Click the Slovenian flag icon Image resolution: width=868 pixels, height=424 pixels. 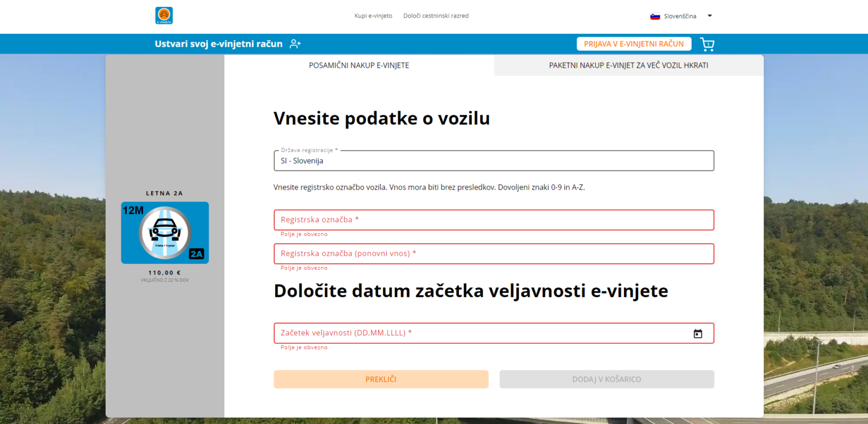pos(655,16)
